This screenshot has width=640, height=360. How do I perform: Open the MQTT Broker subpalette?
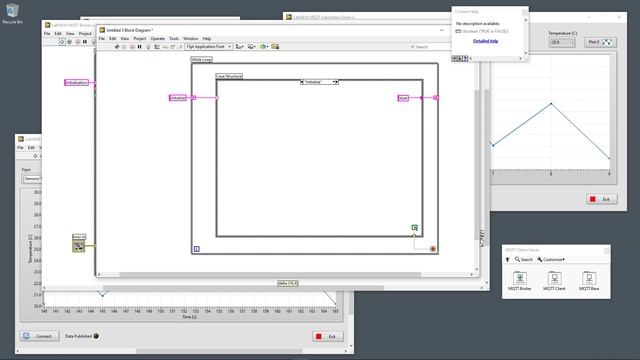pos(520,281)
